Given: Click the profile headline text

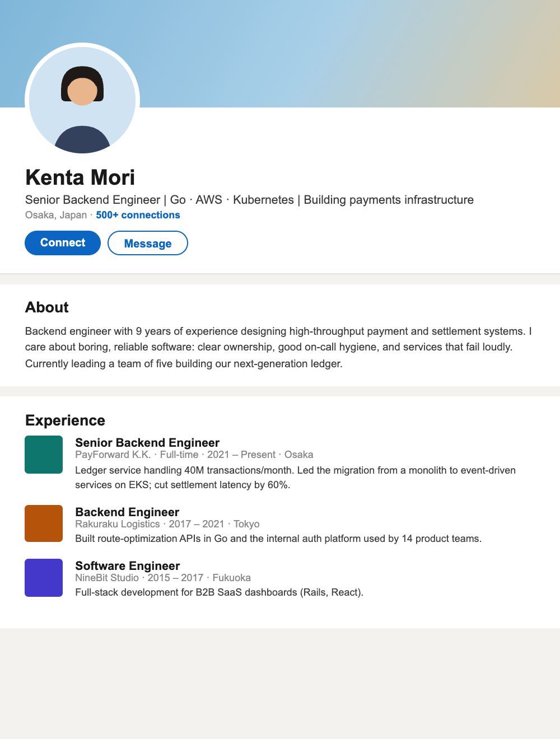Looking at the screenshot, I should pyautogui.click(x=249, y=200).
